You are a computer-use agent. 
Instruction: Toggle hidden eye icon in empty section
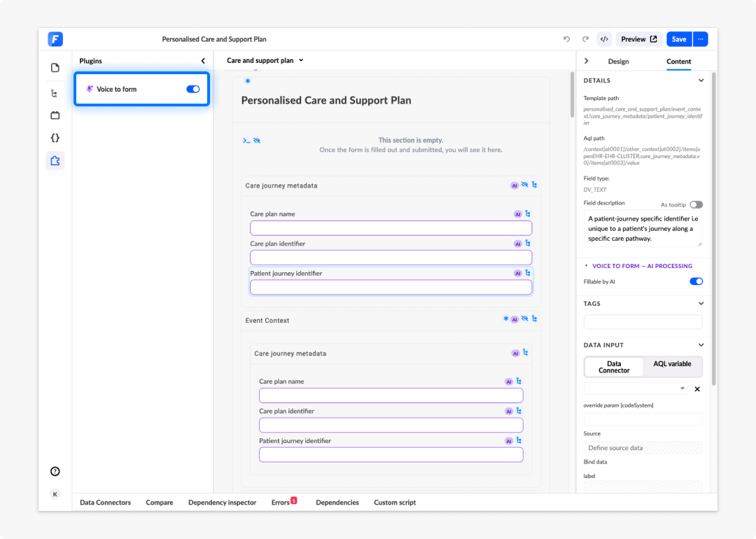257,140
